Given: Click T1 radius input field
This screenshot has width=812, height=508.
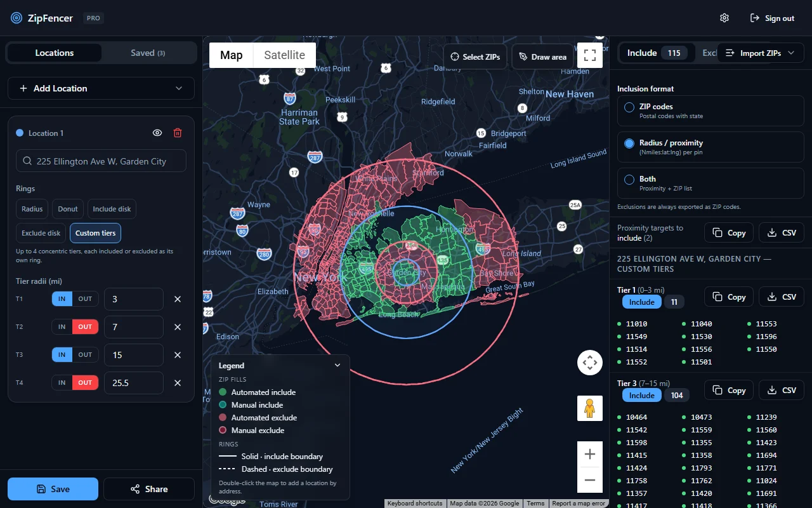Looking at the screenshot, I should [134, 299].
